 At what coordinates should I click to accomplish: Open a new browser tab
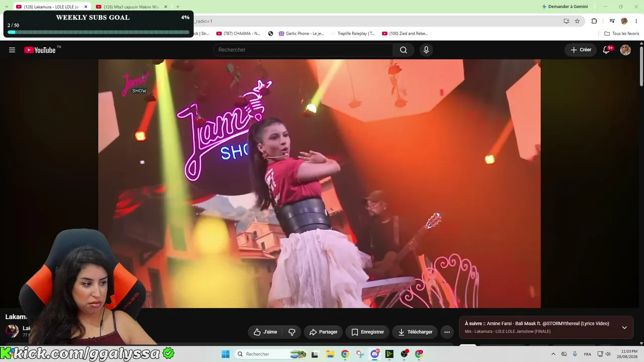(178, 7)
